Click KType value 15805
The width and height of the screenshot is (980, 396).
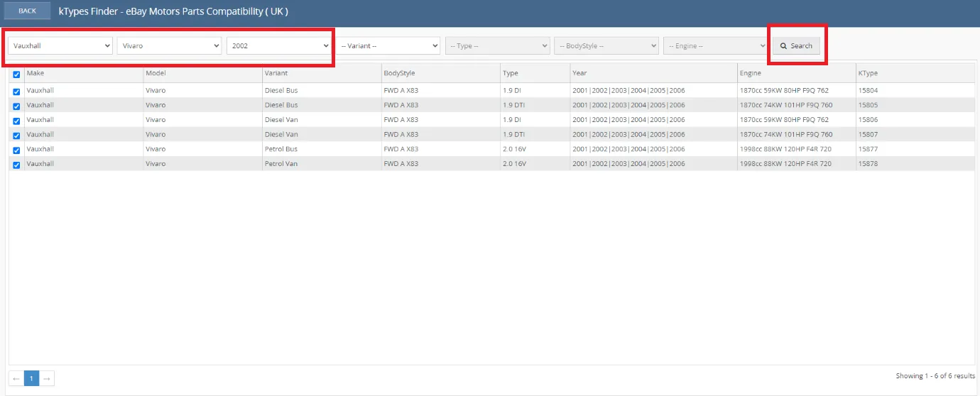click(868, 105)
